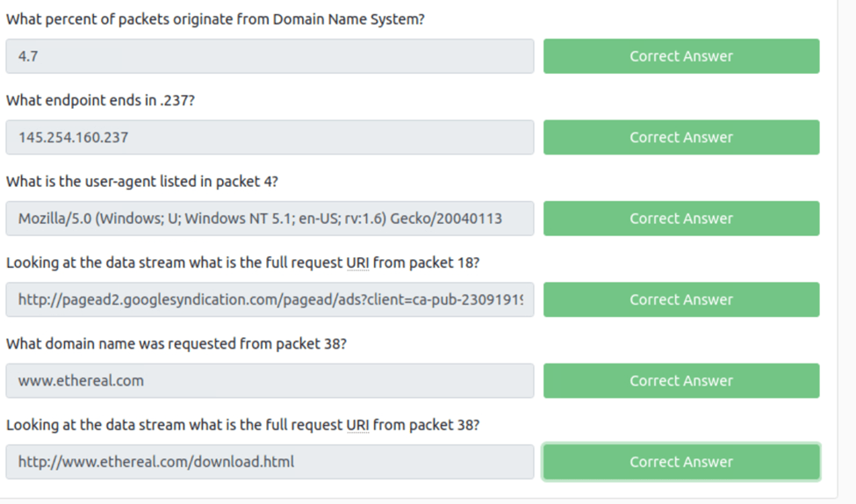Click the pagead2.googlesyndication.com URI answer field

270,299
